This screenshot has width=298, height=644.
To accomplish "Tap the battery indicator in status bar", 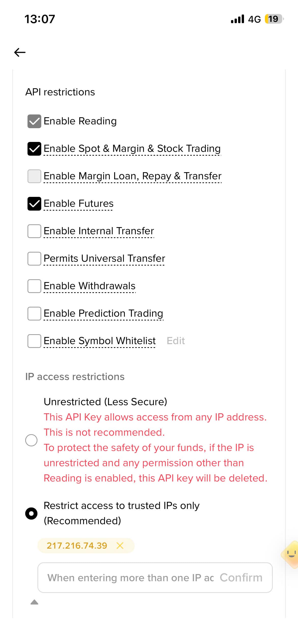I will click(x=274, y=19).
